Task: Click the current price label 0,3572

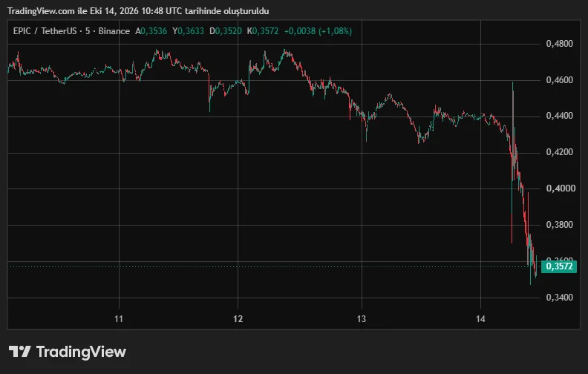Action: (559, 266)
